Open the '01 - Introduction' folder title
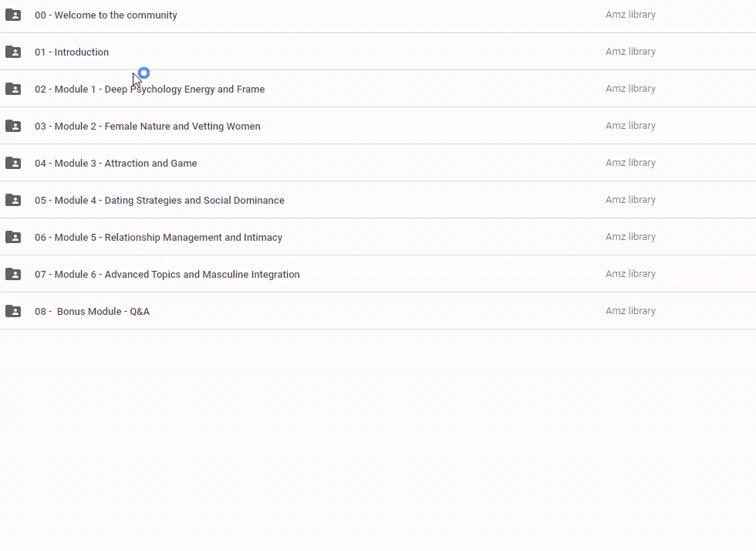Viewport: 756px width, 551px height. tap(72, 52)
